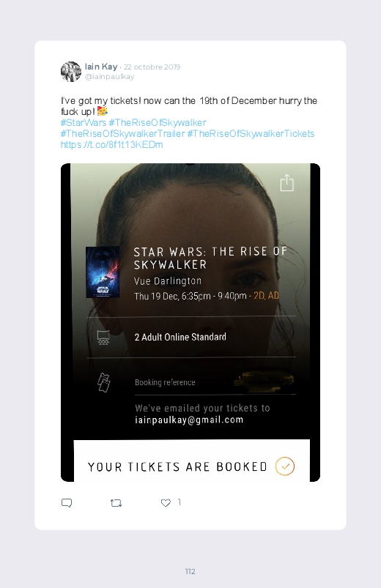Click the Star Wars movie poster thumbnail
The width and height of the screenshot is (381, 588).
[x=103, y=272]
